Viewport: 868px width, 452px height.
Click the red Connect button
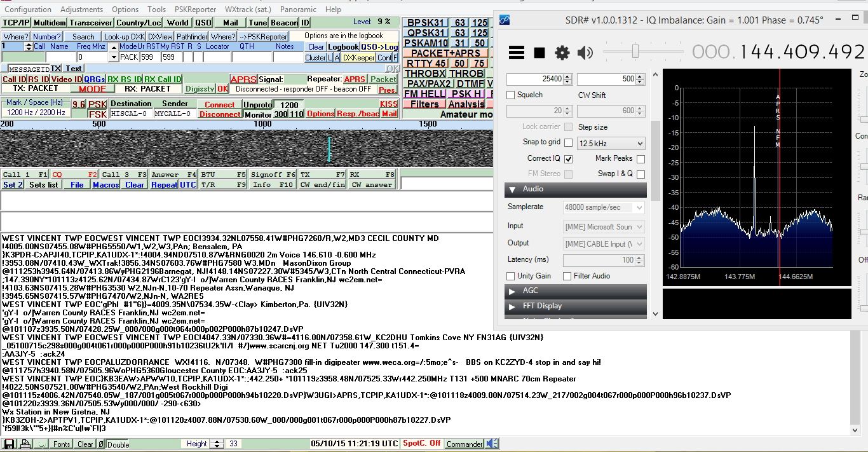coord(220,105)
